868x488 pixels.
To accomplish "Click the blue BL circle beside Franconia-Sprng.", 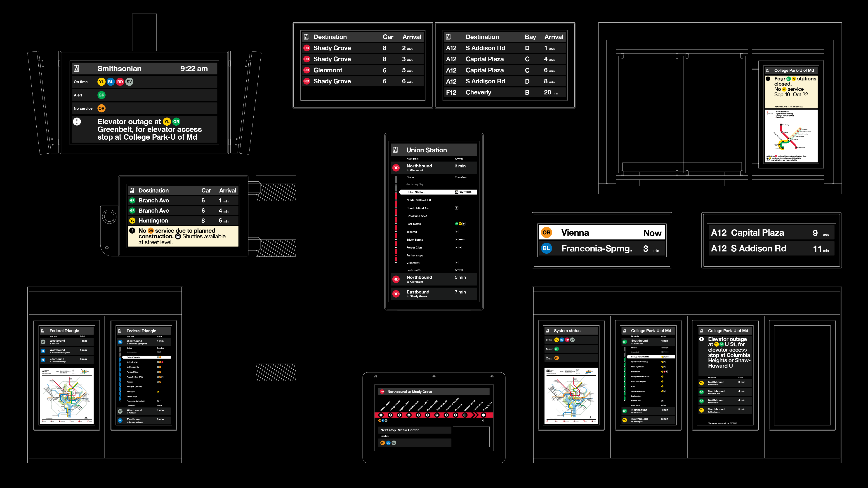I will click(546, 249).
